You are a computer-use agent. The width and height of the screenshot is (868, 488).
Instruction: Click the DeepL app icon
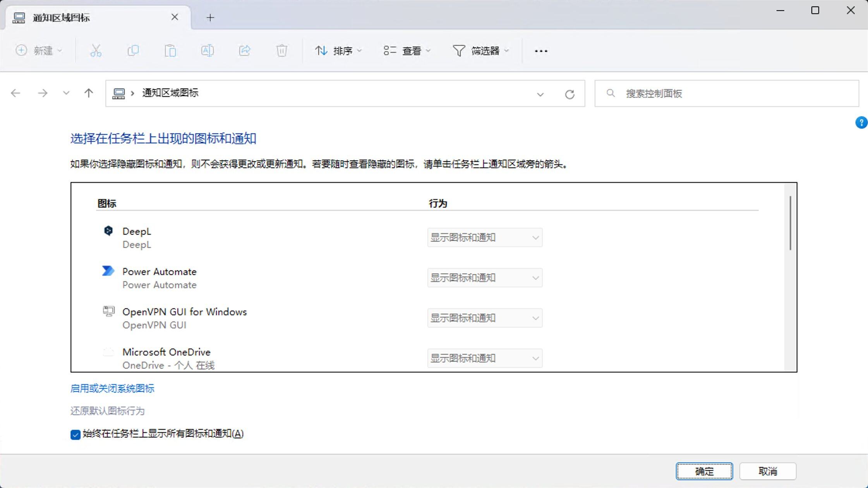point(108,231)
